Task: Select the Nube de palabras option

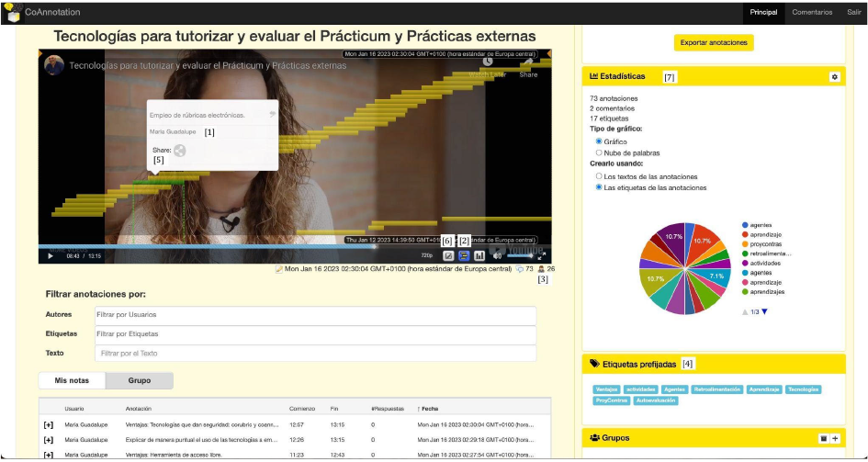Action: tap(600, 152)
